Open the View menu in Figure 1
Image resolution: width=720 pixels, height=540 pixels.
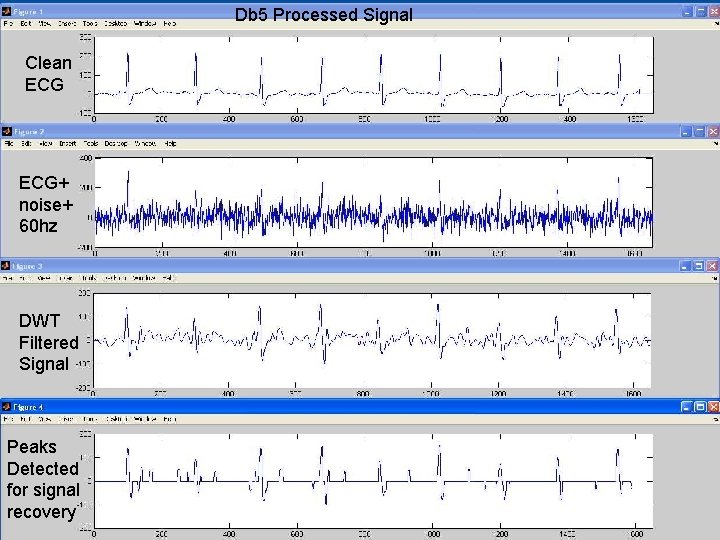coord(45,23)
